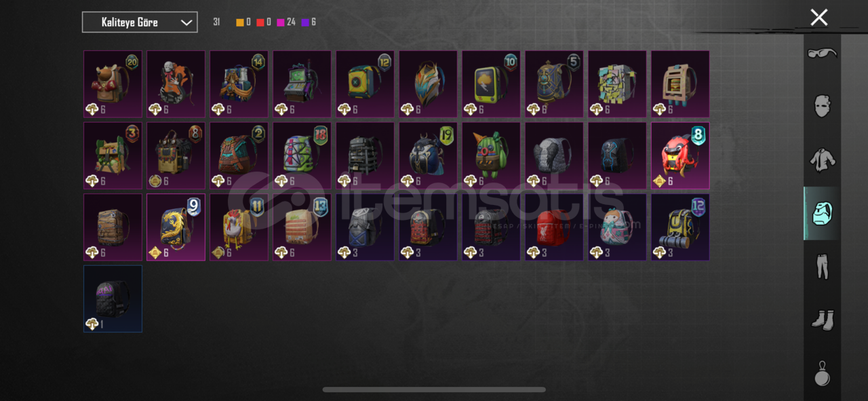Open the pants category in sidebar
868x401 pixels.
[822, 267]
